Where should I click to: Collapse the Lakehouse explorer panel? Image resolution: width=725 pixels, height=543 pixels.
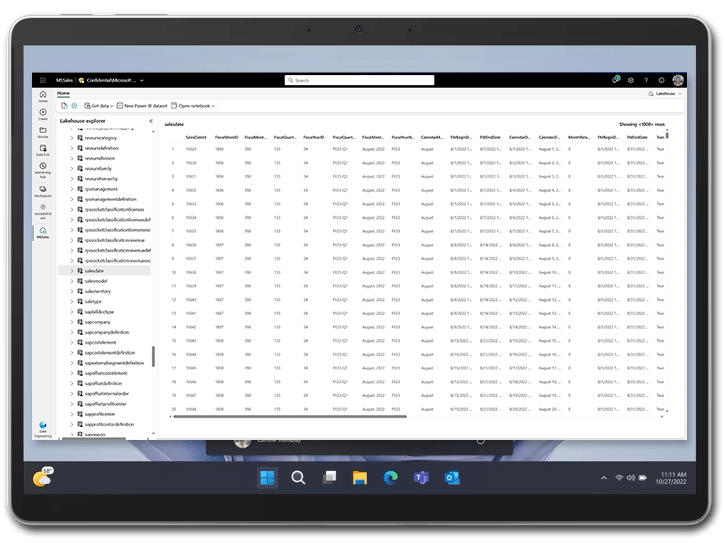(x=151, y=120)
